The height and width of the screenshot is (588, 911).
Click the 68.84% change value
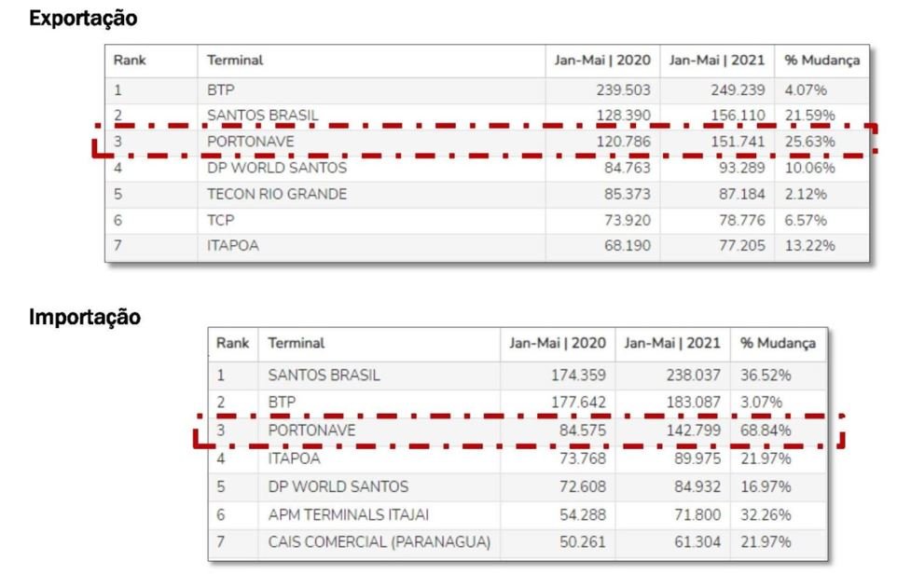(x=766, y=431)
